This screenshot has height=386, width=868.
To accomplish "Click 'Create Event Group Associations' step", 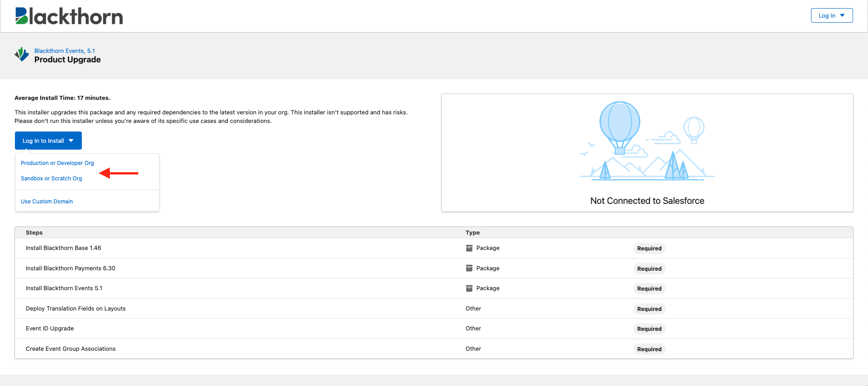I will coord(71,349).
